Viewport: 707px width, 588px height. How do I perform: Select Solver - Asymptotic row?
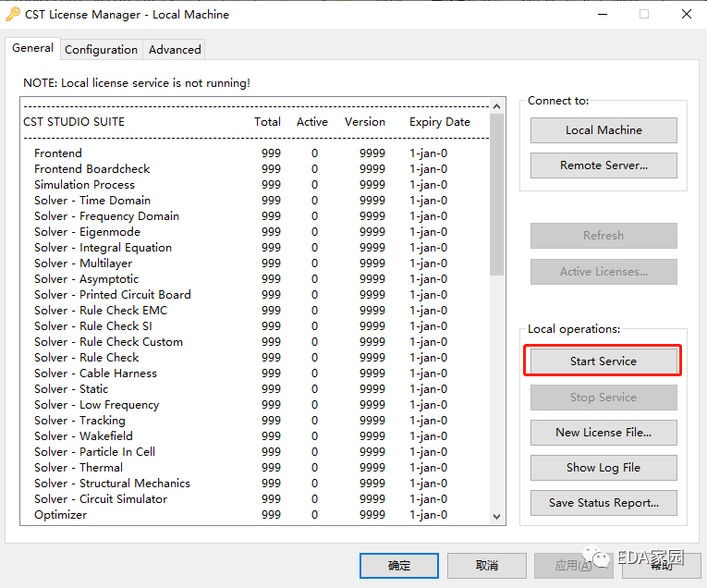(240, 279)
